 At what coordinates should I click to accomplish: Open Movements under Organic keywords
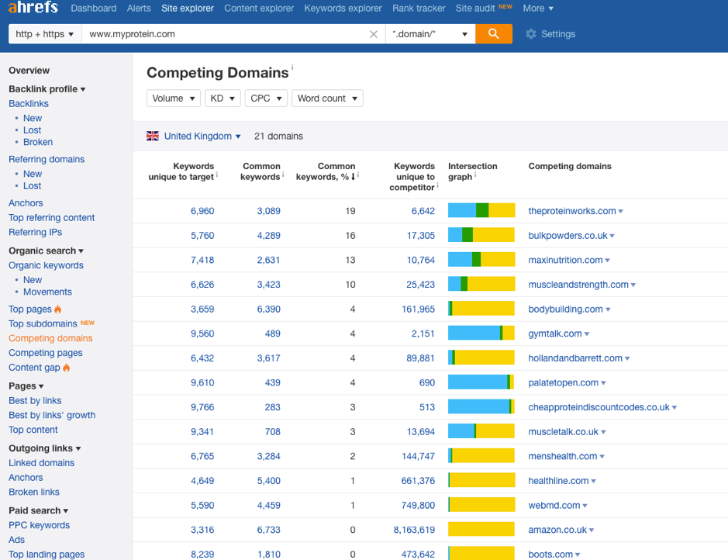coord(47,292)
